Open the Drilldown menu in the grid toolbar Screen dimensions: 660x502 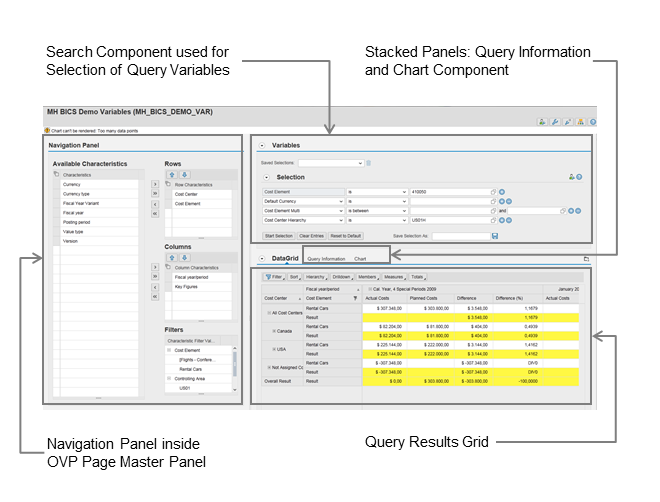tap(342, 277)
